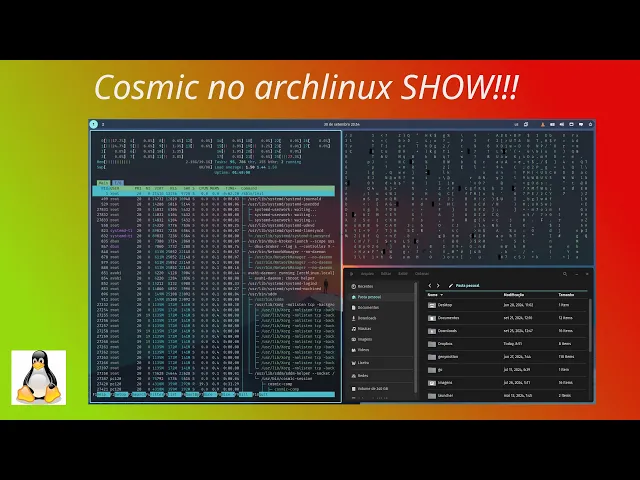This screenshot has height=480, width=640.
Task: Click the VLC cone tray icon
Action: click(x=543, y=124)
